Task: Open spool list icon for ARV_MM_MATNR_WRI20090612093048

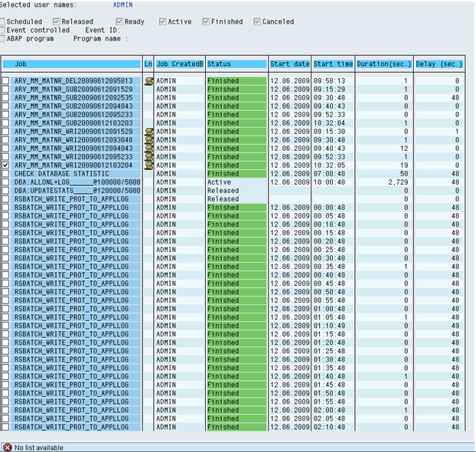Action: (148, 140)
